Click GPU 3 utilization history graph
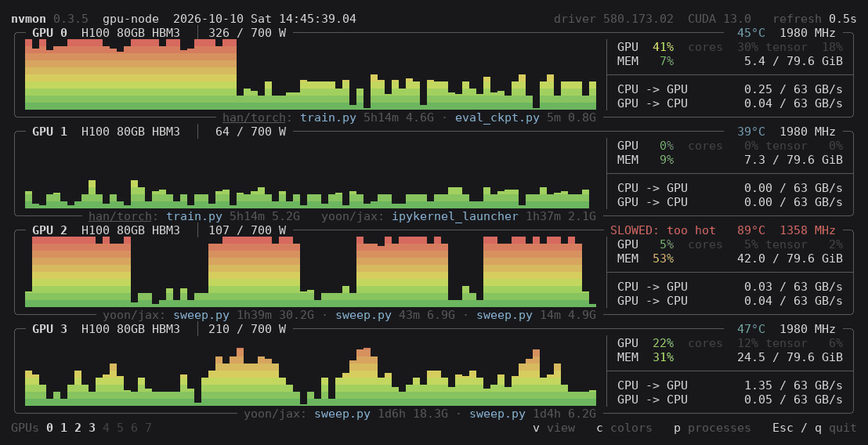The width and height of the screenshot is (868, 445). point(310,371)
